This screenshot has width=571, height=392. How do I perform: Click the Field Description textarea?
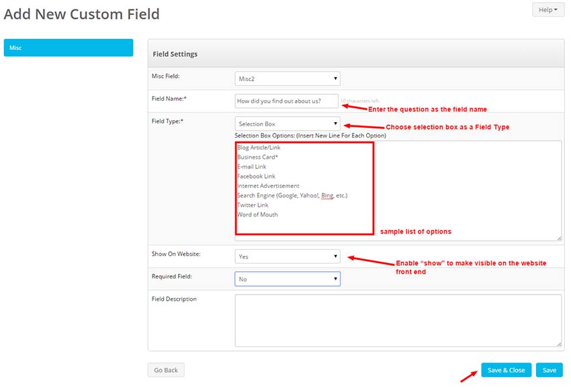pyautogui.click(x=398, y=321)
